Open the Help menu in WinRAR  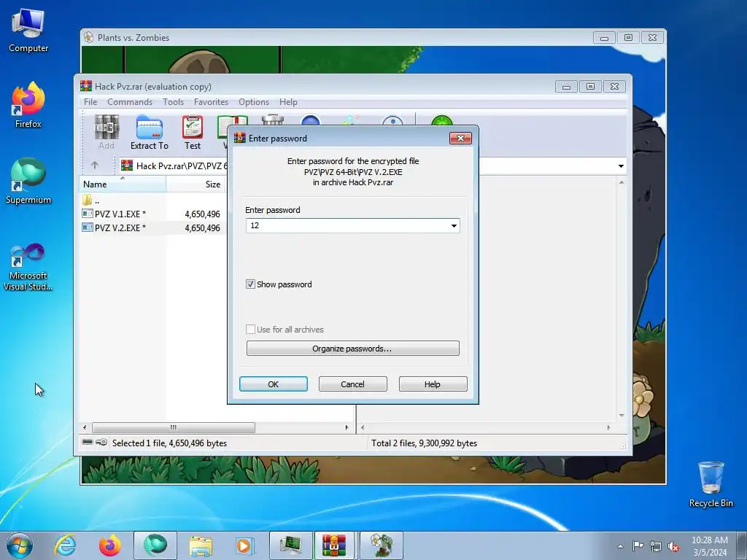[288, 102]
